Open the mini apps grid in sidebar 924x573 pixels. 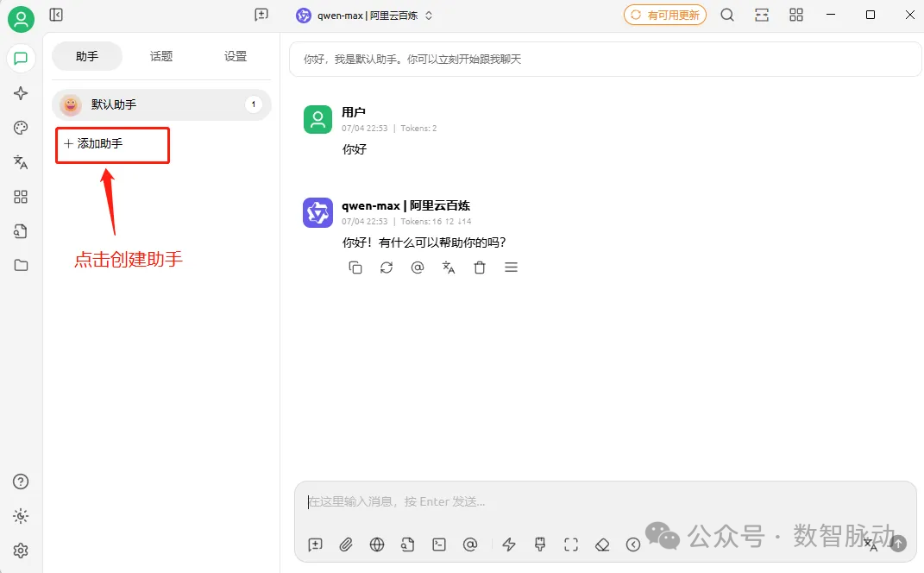(21, 197)
